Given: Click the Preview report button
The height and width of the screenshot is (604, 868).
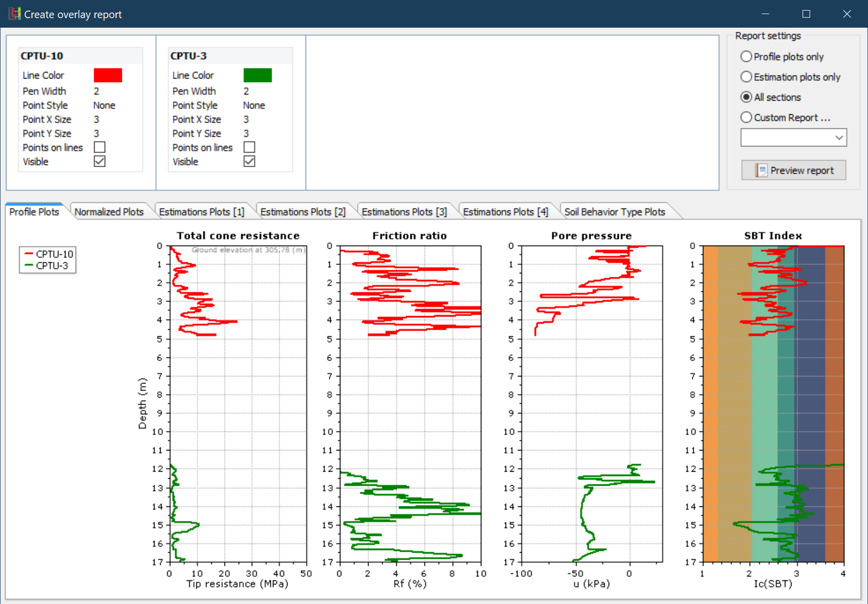Looking at the screenshot, I should pos(793,170).
